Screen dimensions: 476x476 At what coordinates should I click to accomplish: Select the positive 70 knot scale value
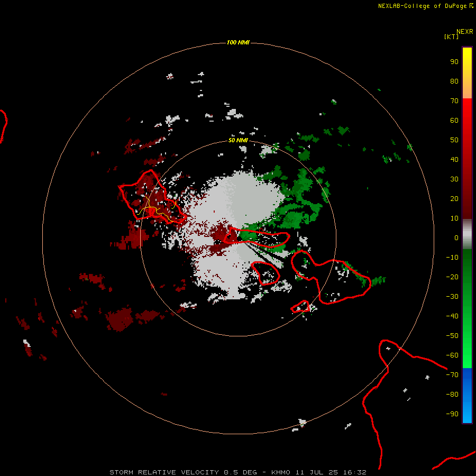point(454,101)
